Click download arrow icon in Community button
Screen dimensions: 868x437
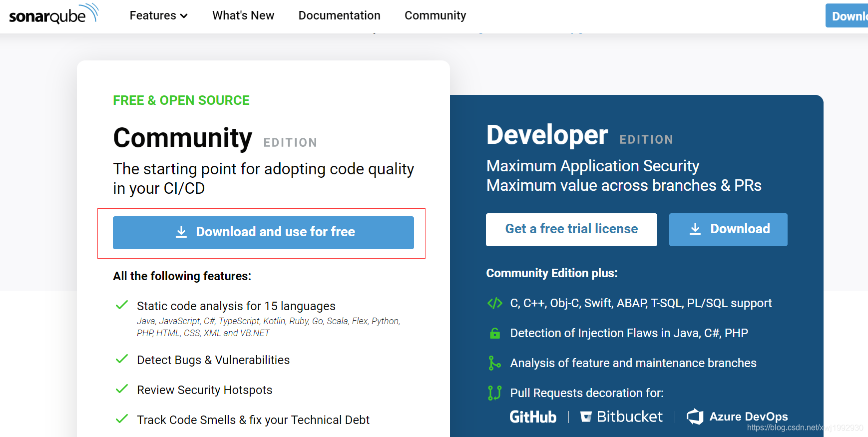click(x=181, y=232)
